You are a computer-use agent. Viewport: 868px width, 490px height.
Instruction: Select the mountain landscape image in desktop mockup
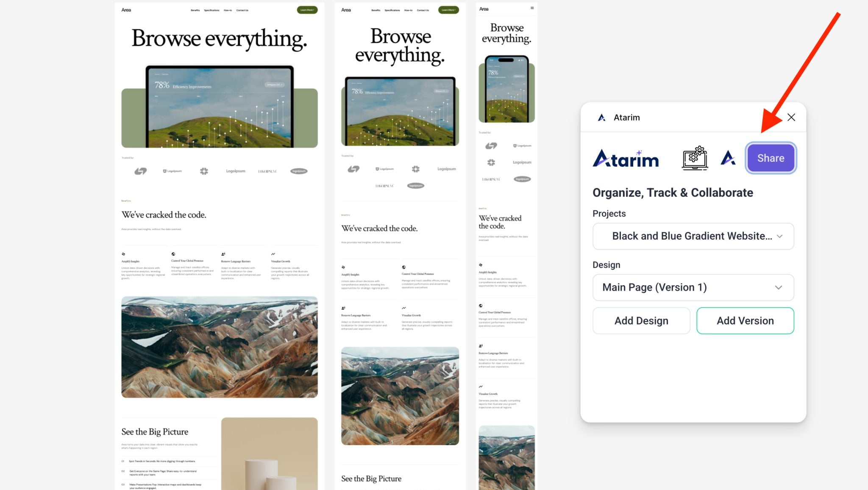[219, 347]
